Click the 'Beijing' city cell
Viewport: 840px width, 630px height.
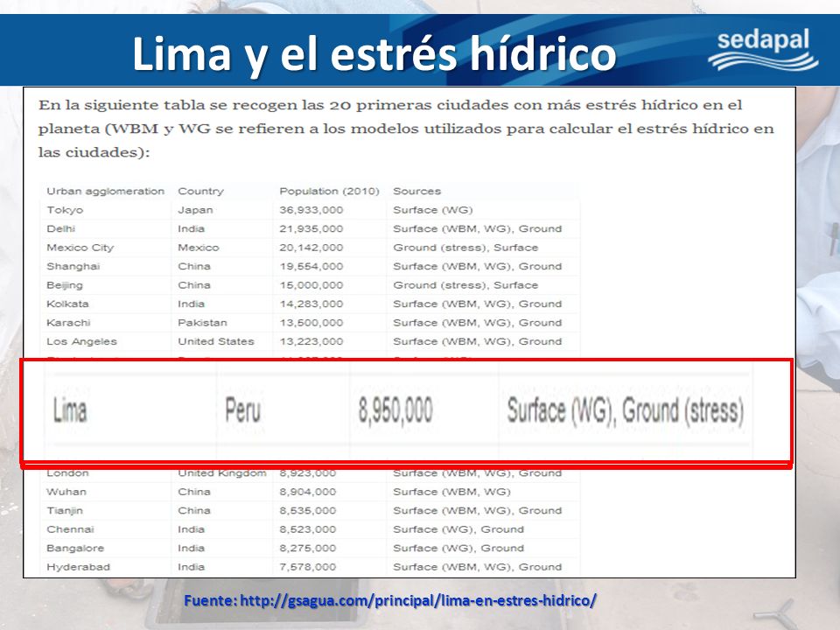pyautogui.click(x=65, y=285)
